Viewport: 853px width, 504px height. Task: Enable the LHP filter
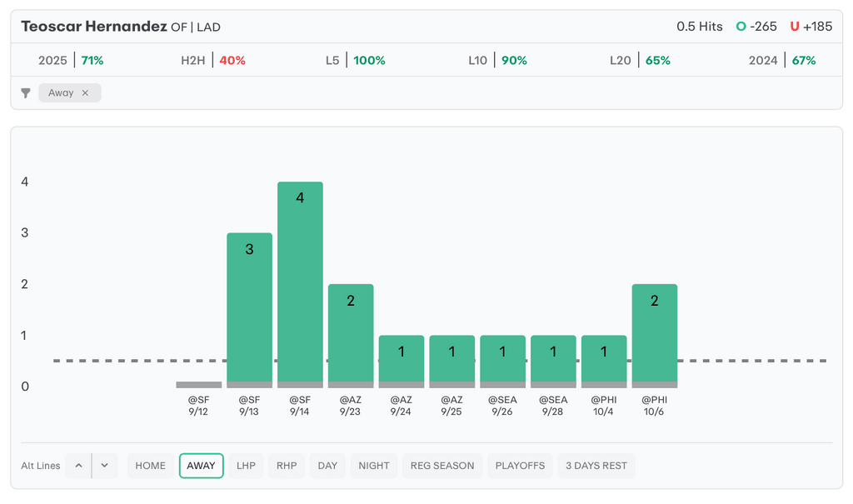pyautogui.click(x=246, y=466)
